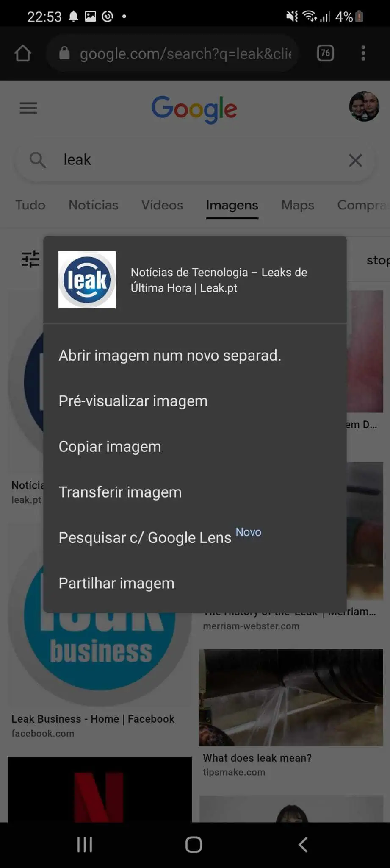Switch to the Vídeos search tab
This screenshot has height=868, width=390.
(162, 205)
